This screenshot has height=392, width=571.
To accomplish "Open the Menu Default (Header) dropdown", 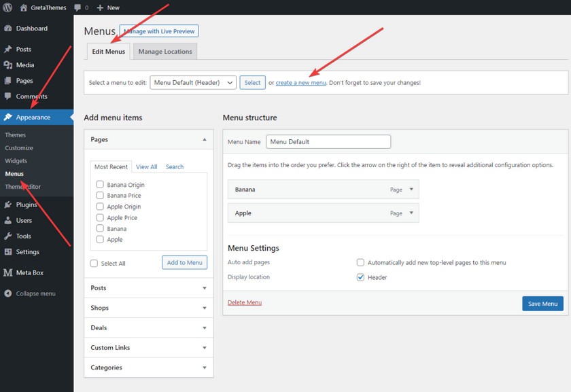I will 193,83.
